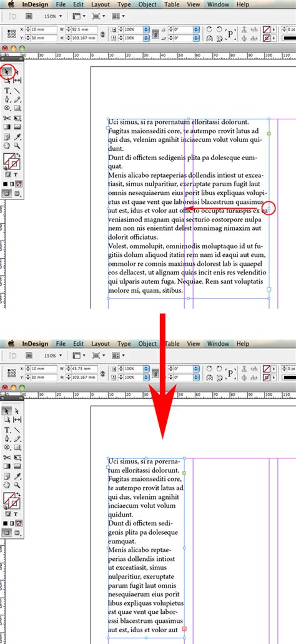The image size is (296, 644).
Task: Open the Window menu in the lower menu bar
Action: [x=218, y=344]
